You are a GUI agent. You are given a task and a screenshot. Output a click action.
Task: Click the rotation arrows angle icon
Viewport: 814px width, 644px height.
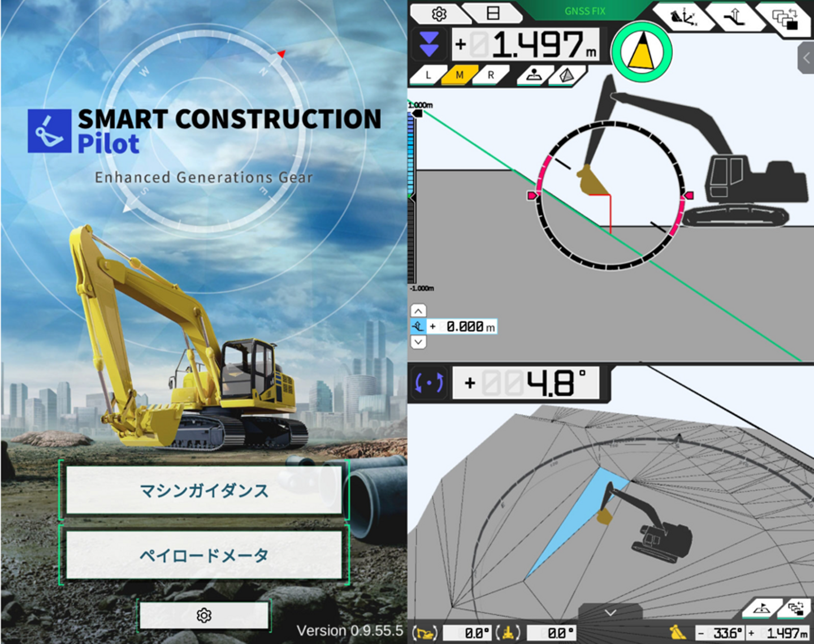(x=429, y=383)
